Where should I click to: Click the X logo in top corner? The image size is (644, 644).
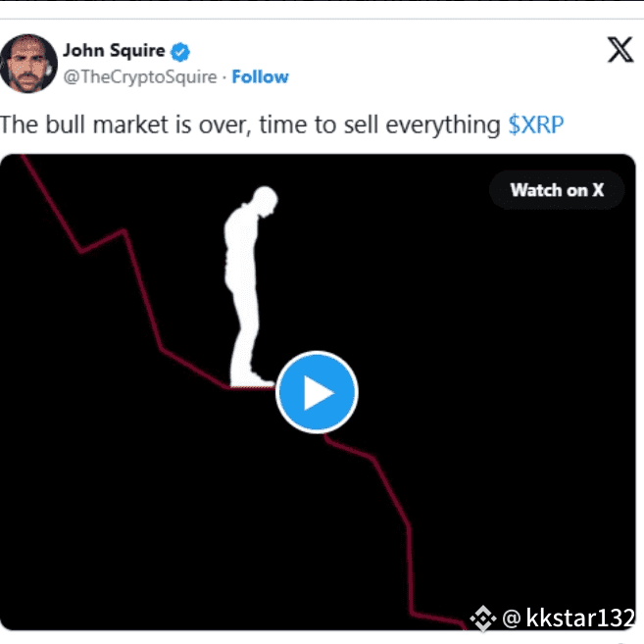click(x=620, y=50)
